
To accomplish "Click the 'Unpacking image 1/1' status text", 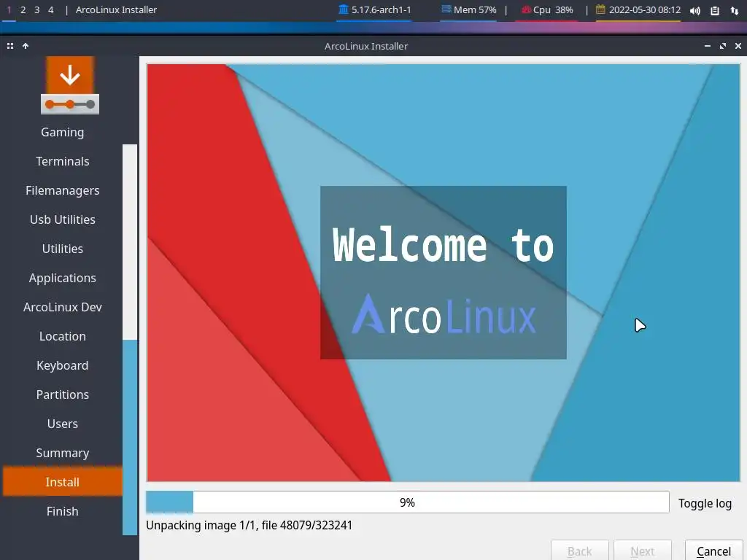I will click(x=249, y=525).
